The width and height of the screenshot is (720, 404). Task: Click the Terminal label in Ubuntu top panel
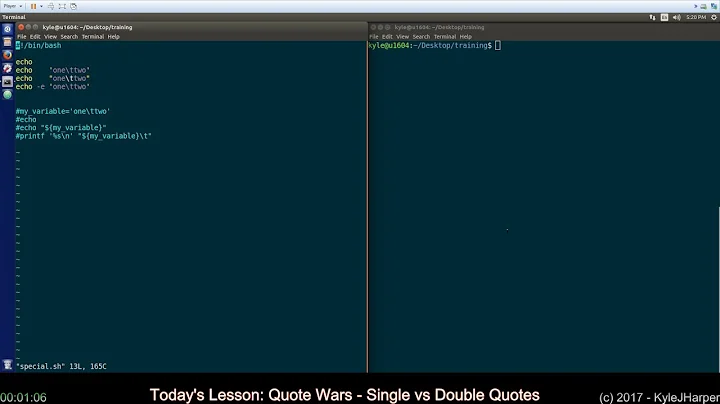(14, 17)
